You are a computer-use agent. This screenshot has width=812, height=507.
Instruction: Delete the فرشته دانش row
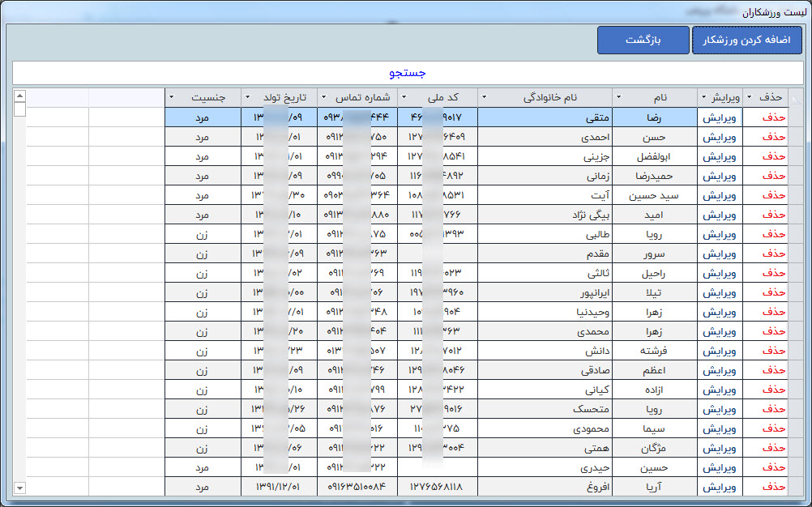tap(774, 351)
